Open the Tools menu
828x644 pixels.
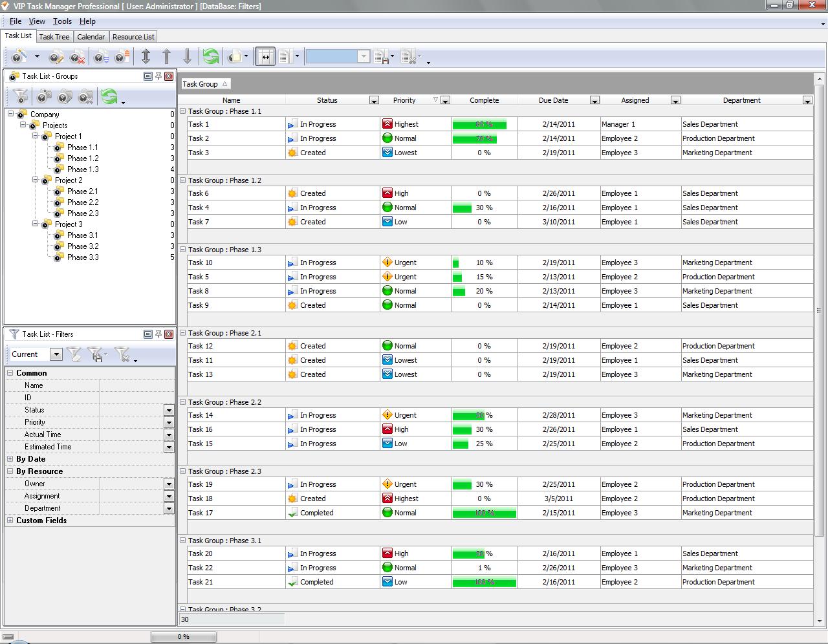click(62, 21)
